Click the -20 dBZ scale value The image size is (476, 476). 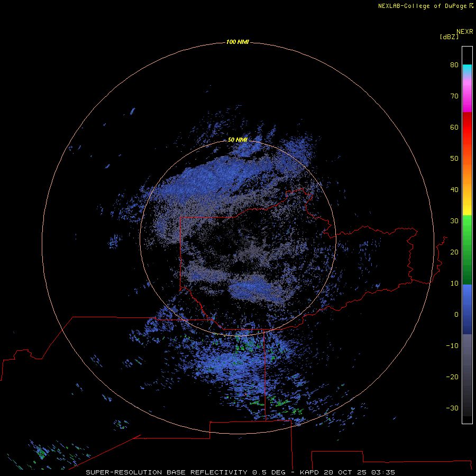[x=452, y=377]
